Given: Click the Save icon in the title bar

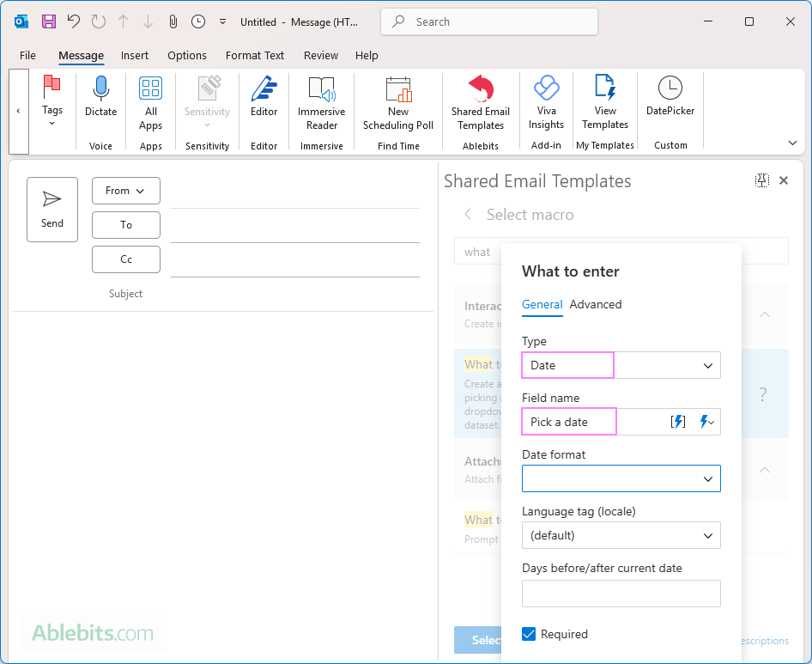Looking at the screenshot, I should (x=49, y=21).
